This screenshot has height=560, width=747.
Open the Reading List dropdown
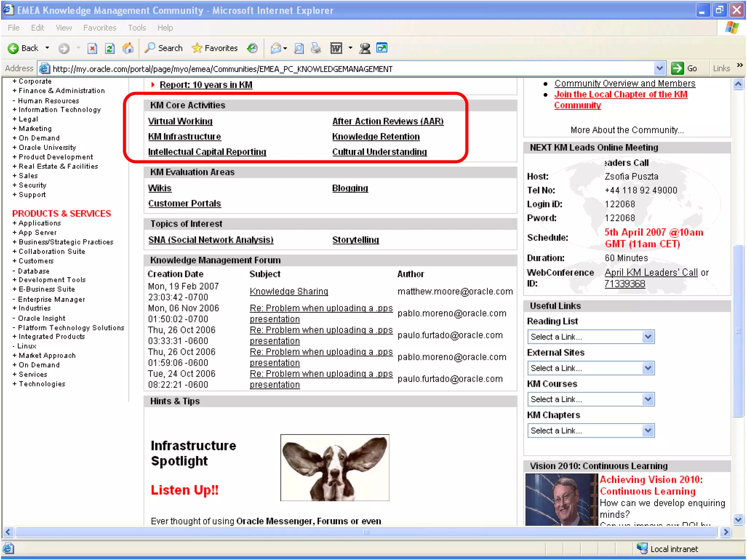tap(647, 337)
